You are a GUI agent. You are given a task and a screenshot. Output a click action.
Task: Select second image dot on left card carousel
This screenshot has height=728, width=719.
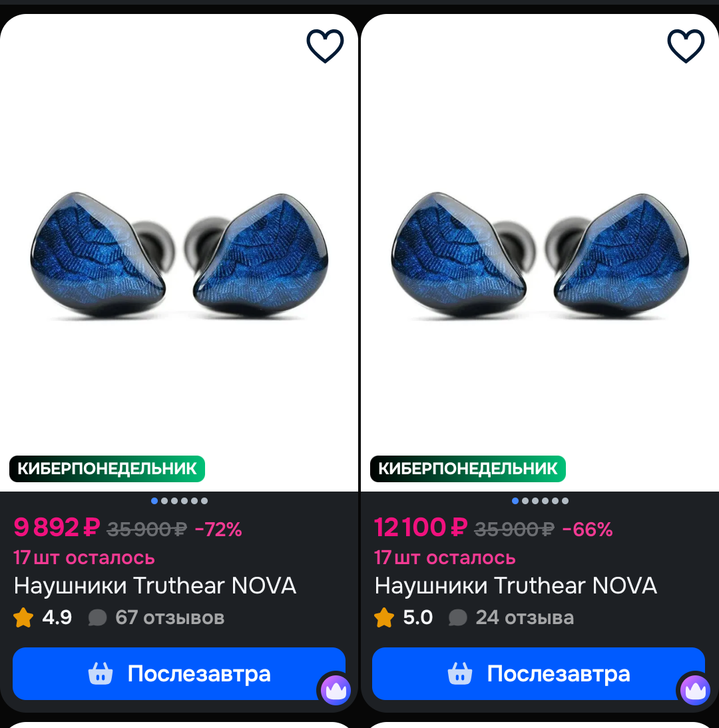164,501
